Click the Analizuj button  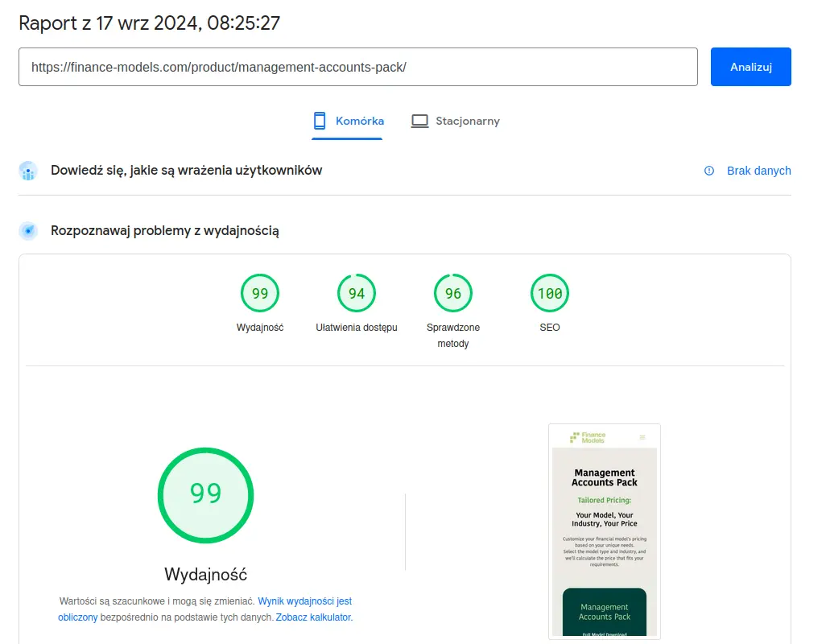(750, 67)
